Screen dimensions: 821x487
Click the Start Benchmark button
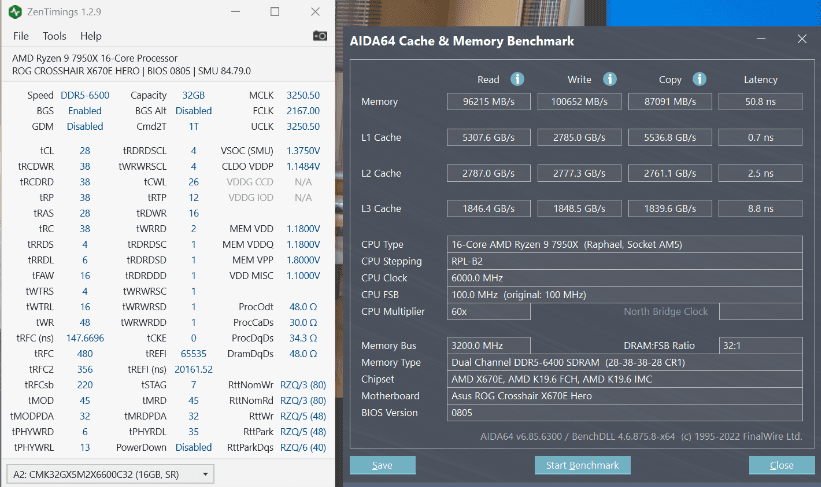[582, 465]
